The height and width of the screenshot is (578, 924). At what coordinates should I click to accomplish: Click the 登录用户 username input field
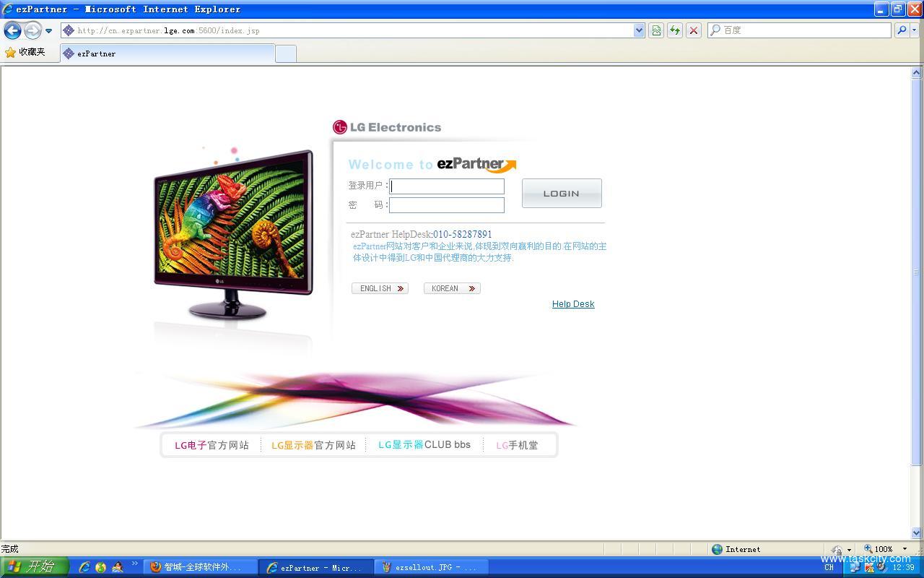[x=447, y=186]
